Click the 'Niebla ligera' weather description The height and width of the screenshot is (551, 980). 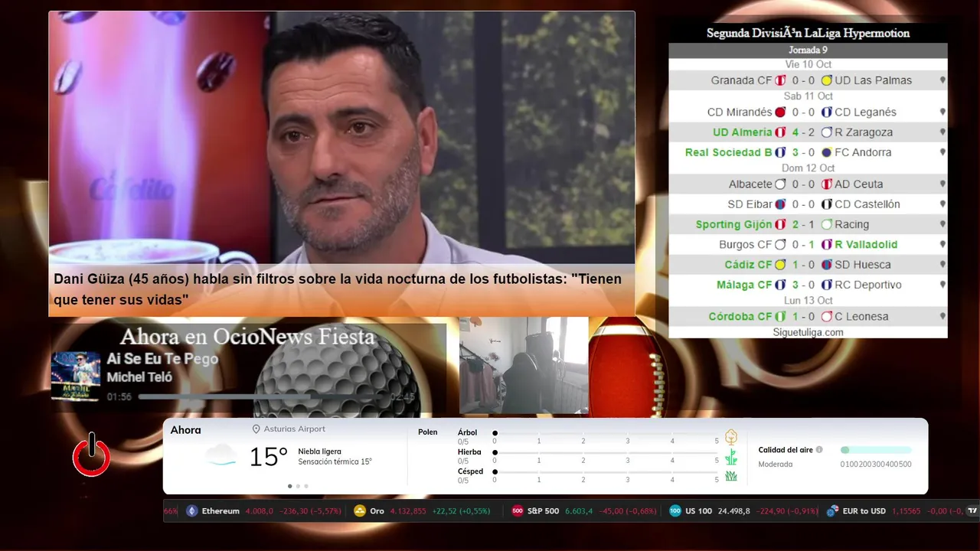click(320, 452)
